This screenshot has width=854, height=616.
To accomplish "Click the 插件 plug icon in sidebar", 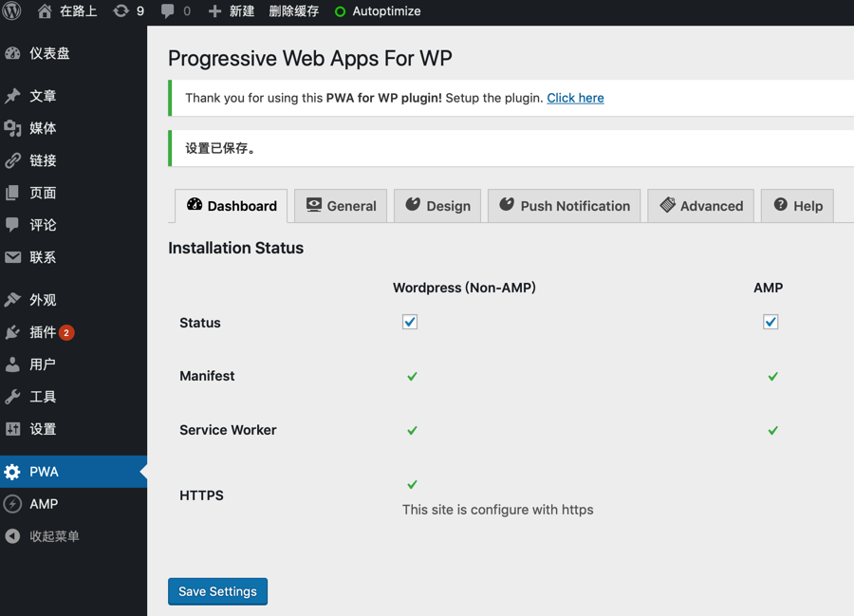I will [13, 332].
